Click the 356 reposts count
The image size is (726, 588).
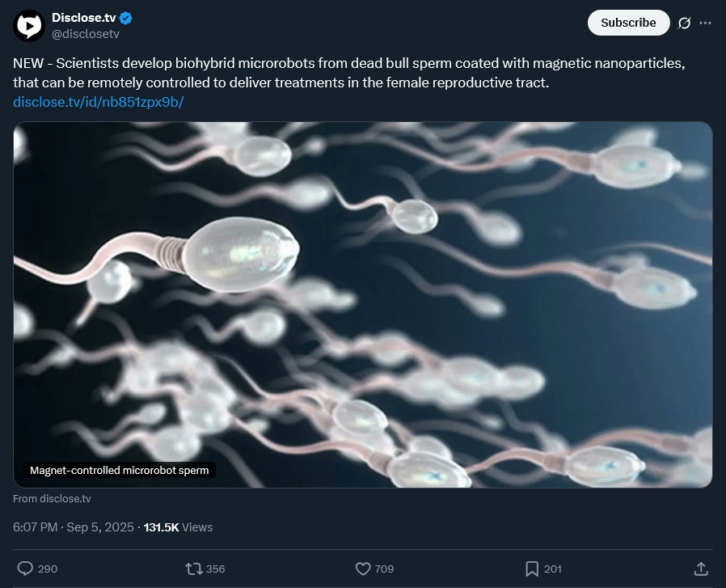click(x=215, y=569)
